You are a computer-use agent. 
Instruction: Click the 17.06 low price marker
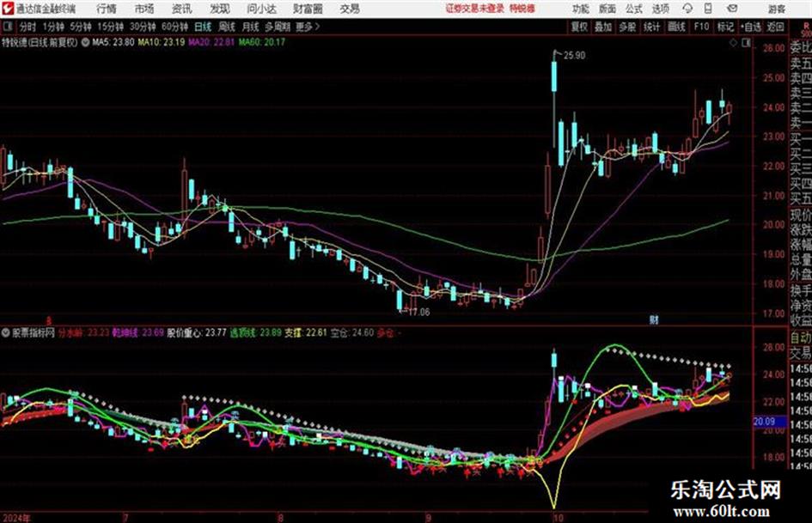coord(419,313)
